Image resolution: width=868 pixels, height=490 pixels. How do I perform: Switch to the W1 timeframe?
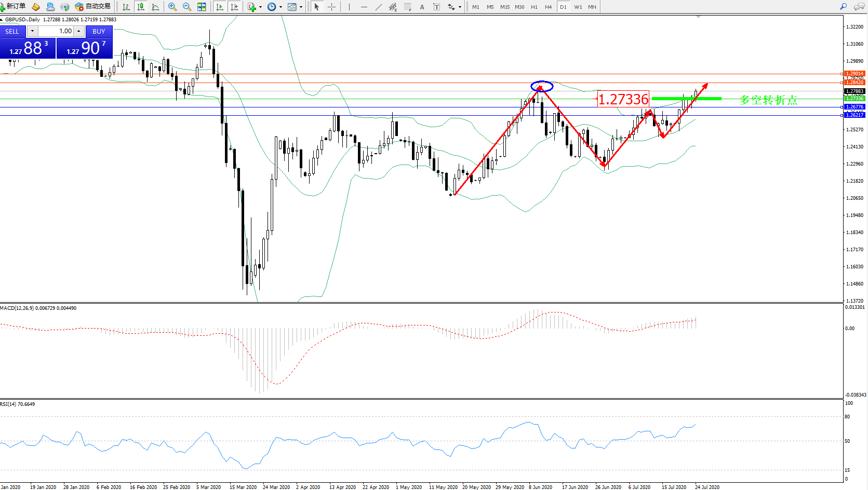tap(578, 7)
